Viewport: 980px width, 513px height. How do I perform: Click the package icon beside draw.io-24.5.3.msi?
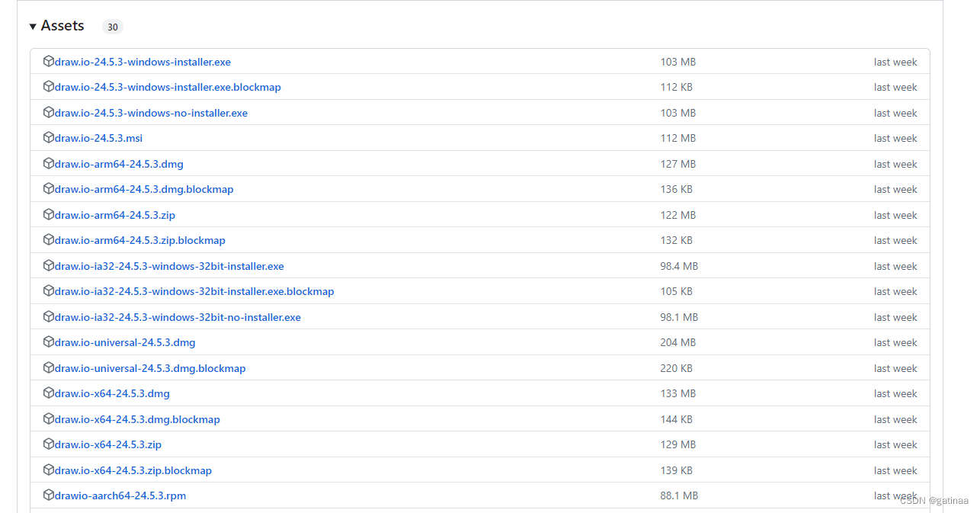click(49, 138)
